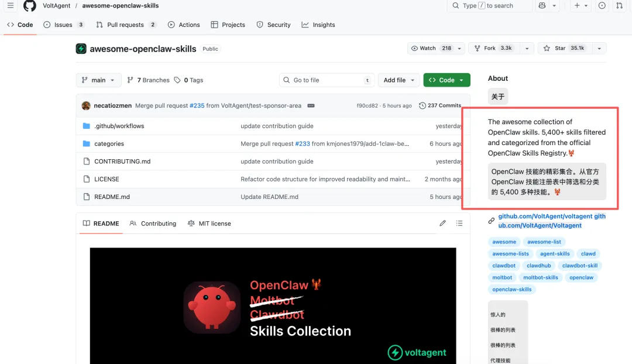This screenshot has height=364, width=632.
Task: Open the .github/workflows folder
Action: coord(119,126)
